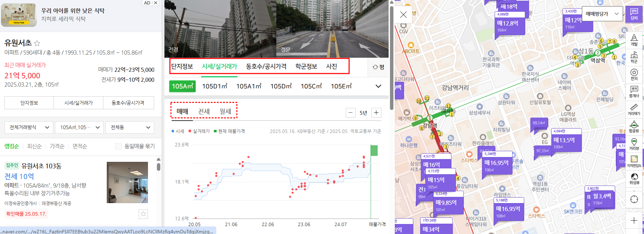Open the 동호수/공시가격 tab in detail panel
Viewport: 644px width, 234px height.
pyautogui.click(x=266, y=66)
